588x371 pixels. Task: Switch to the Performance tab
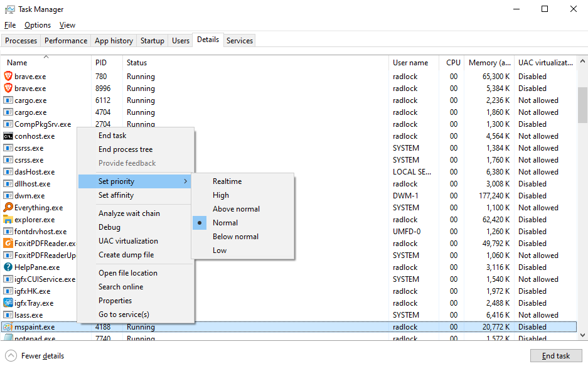coord(65,40)
